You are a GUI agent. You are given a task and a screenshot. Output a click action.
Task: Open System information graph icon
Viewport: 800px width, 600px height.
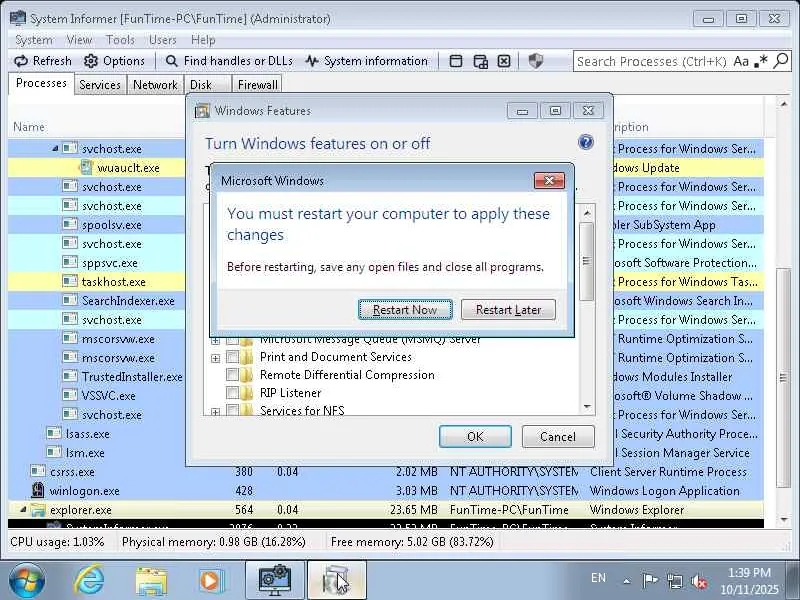pyautogui.click(x=312, y=61)
